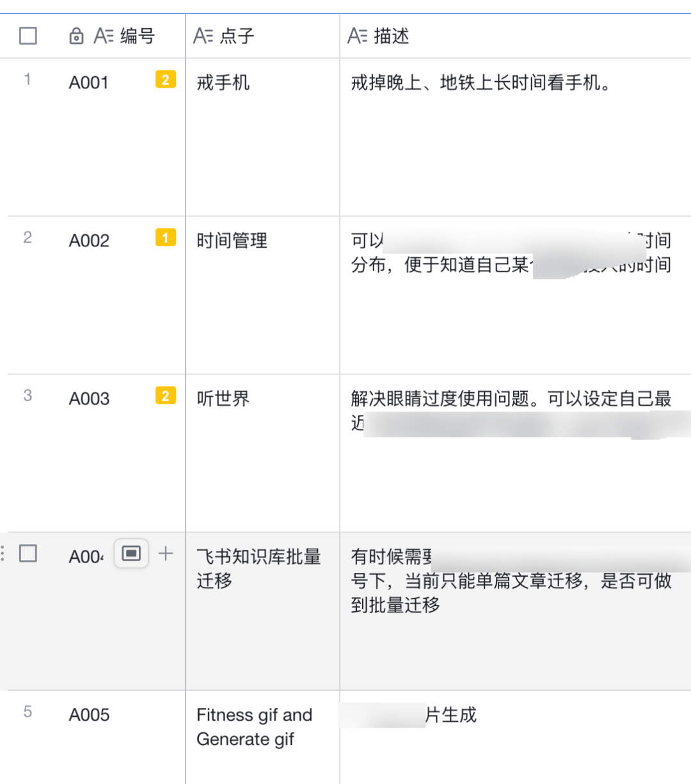Tick the select-all checkbox in the header
The height and width of the screenshot is (784, 691).
(28, 36)
